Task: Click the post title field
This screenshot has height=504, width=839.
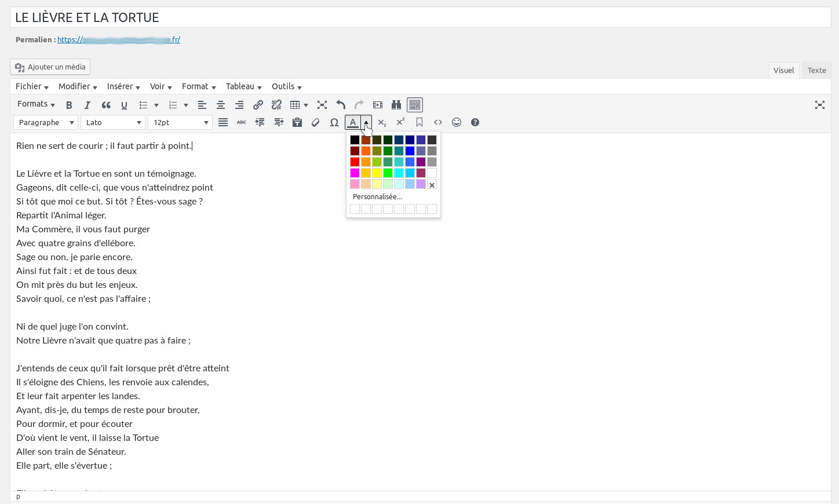Action: [420, 17]
